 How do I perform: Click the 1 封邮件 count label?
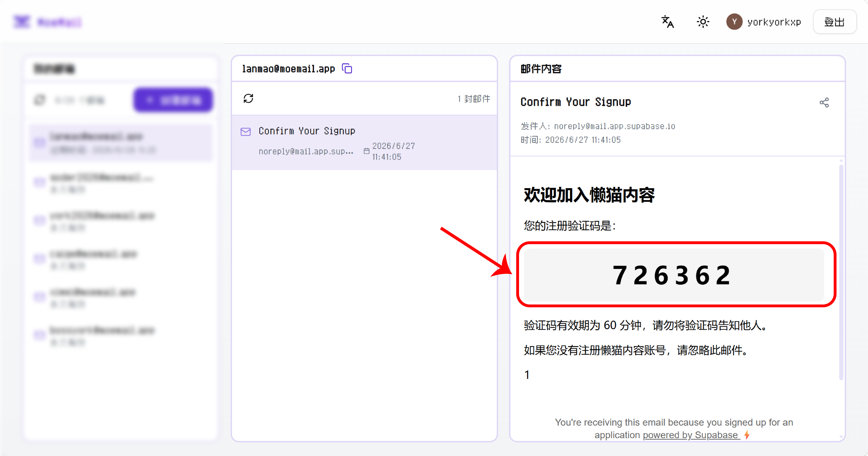coord(474,99)
